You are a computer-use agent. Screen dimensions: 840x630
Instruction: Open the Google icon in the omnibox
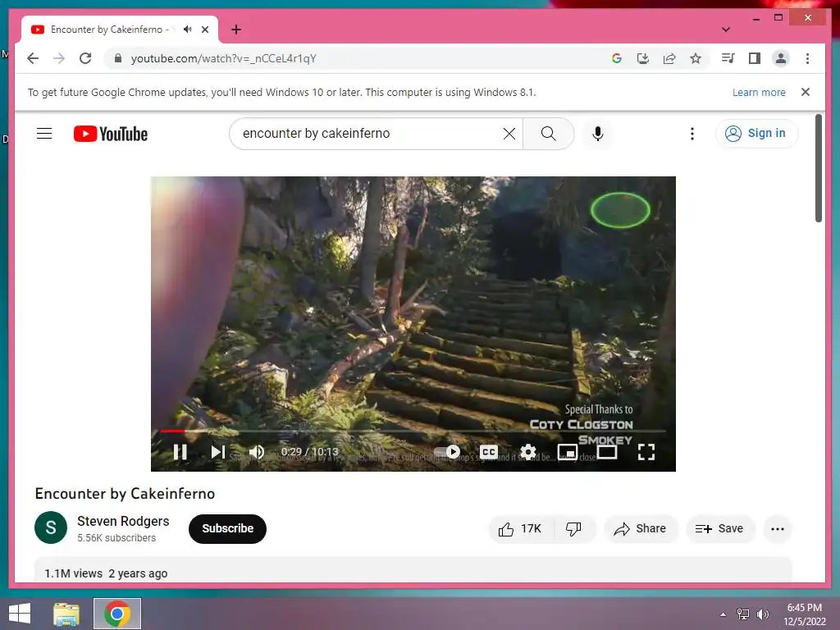tap(617, 58)
